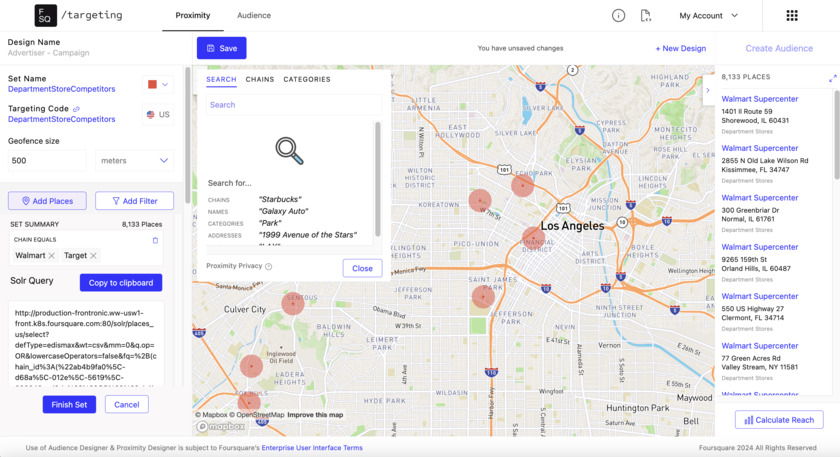Open Walmart Supercenter Clermont, FL listing
This screenshot has width=840, height=457.
tap(760, 296)
